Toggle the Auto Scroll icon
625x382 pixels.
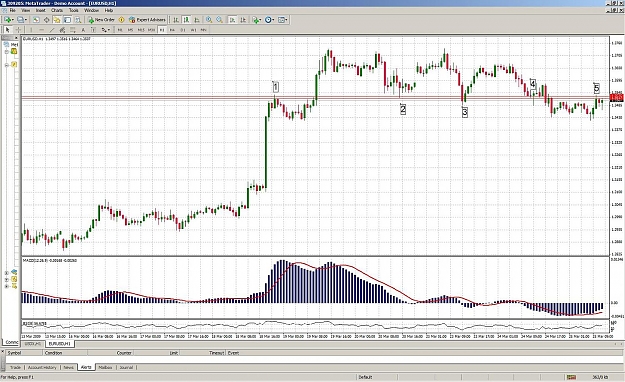click(x=232, y=20)
